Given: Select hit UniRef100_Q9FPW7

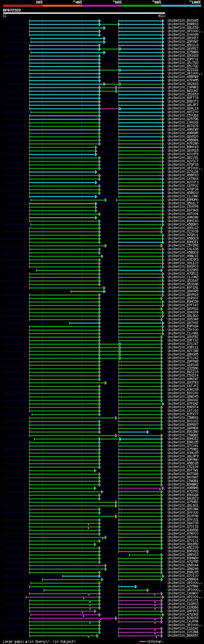Looking at the screenshot, I should [183, 42].
